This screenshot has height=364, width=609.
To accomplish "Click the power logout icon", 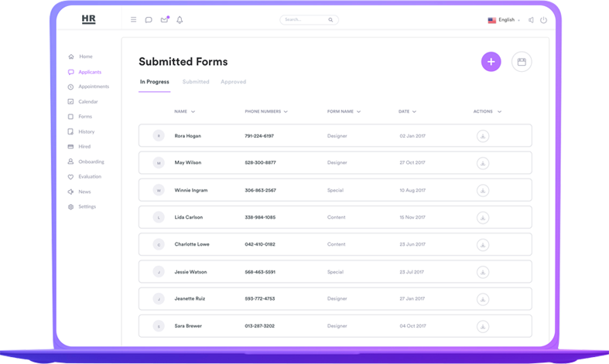I will click(543, 20).
